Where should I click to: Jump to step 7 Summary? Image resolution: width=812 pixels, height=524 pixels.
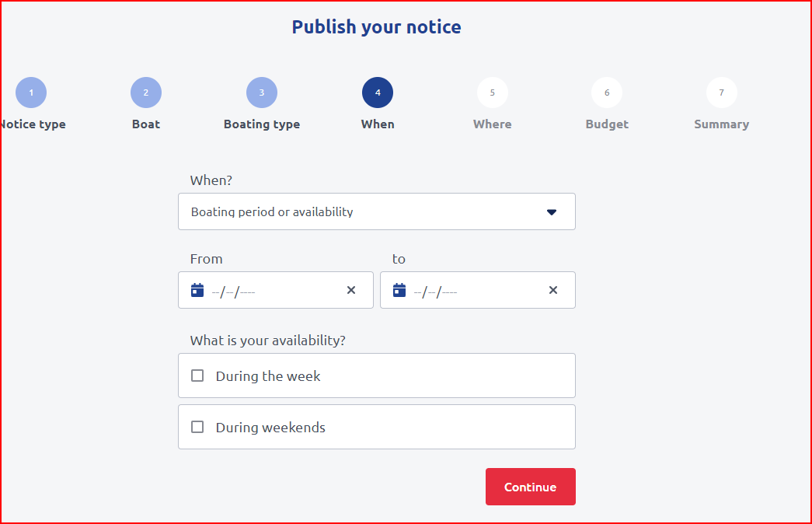[x=722, y=93]
